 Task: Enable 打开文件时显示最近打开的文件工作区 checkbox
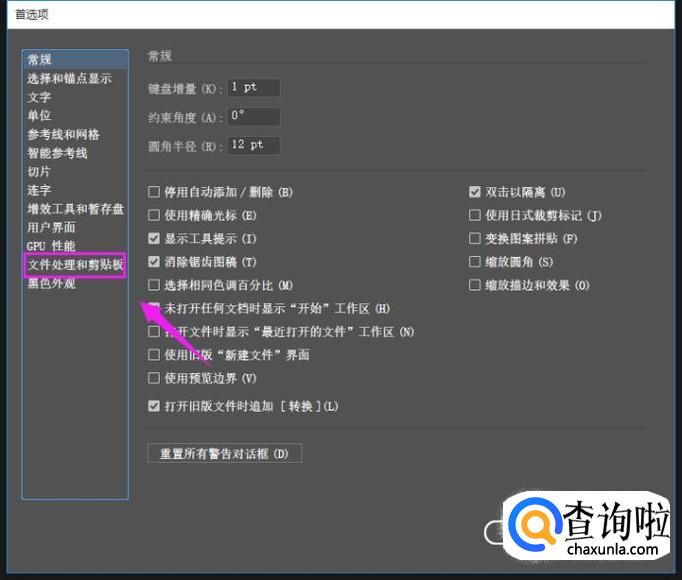pyautogui.click(x=154, y=332)
